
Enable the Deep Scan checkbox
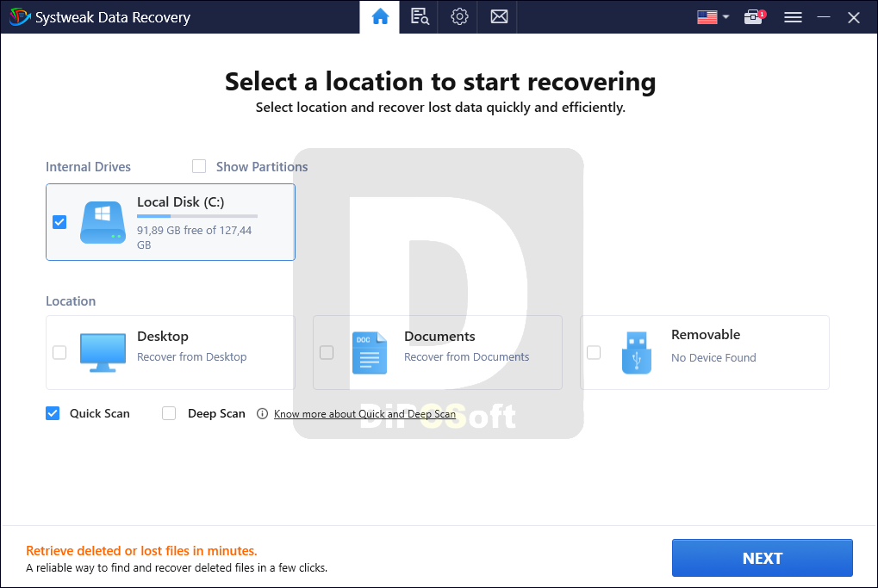pos(169,413)
